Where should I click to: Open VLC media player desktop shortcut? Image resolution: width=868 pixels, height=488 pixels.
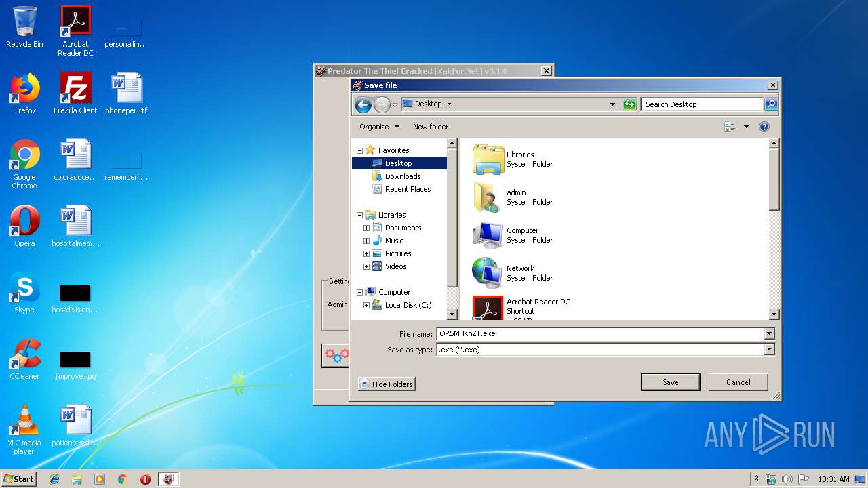24,430
